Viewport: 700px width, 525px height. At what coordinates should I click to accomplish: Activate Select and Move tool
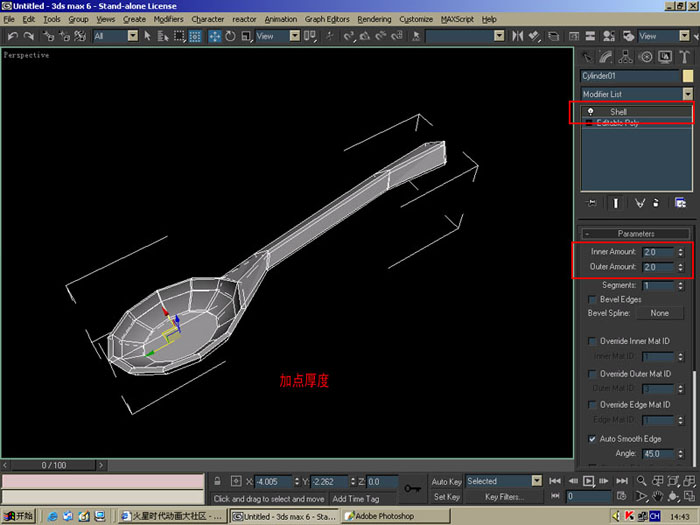(215, 36)
